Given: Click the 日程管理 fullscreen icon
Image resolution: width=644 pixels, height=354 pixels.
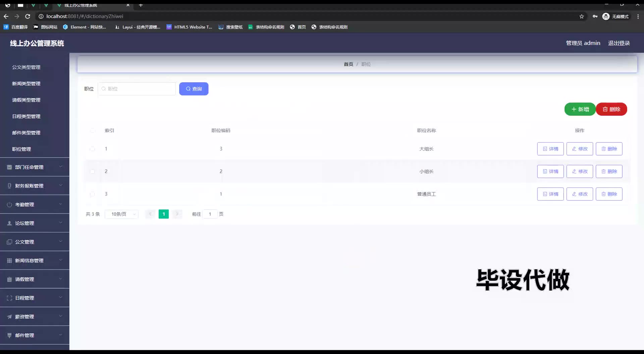Looking at the screenshot, I should tap(9, 298).
